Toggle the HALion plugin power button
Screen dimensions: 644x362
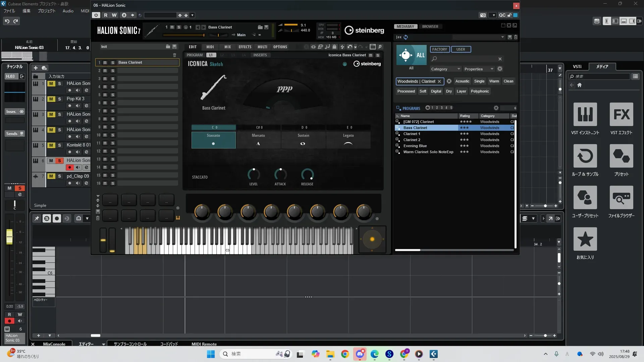coord(96,15)
